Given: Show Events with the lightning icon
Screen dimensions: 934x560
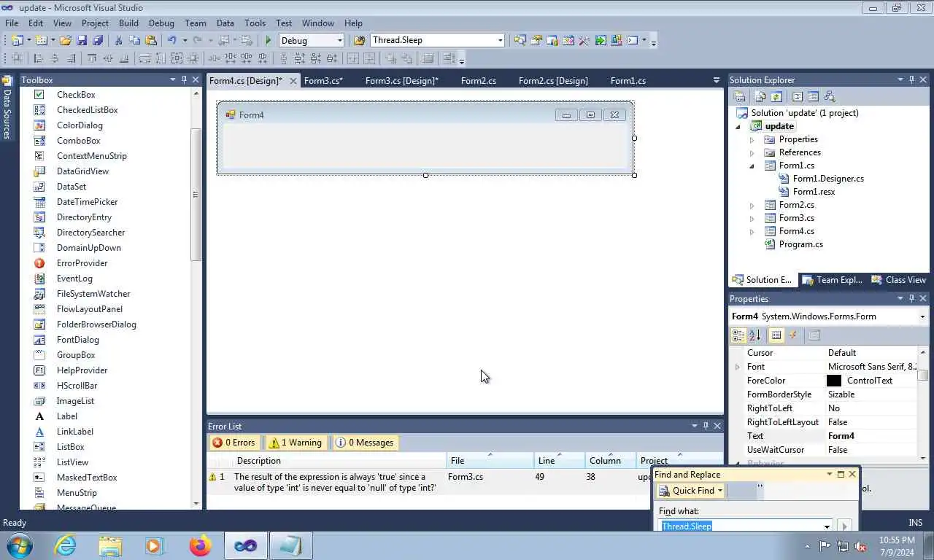Looking at the screenshot, I should pyautogui.click(x=793, y=335).
